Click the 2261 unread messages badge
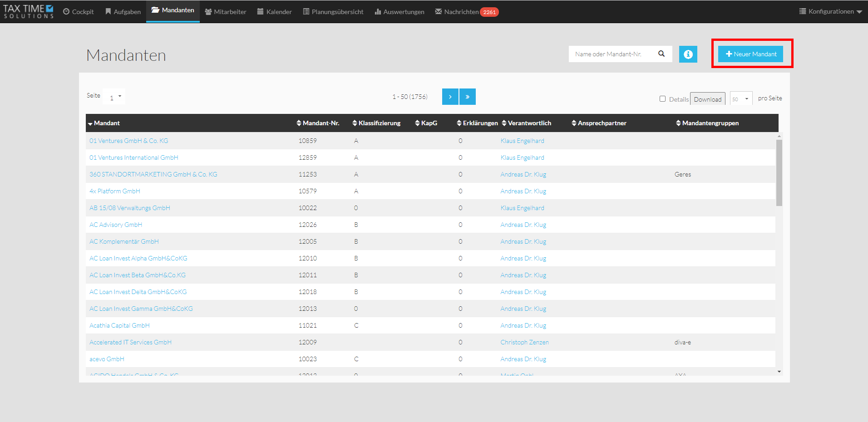Image resolution: width=868 pixels, height=422 pixels. click(x=489, y=12)
